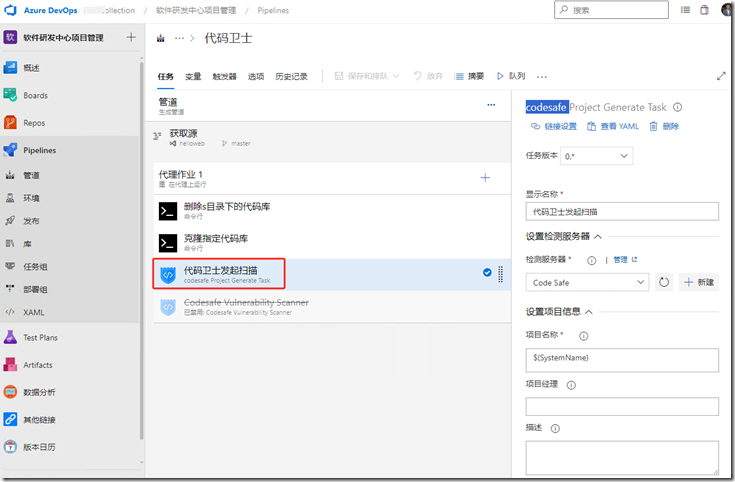Switch to the 历史记录 tab

[291, 76]
